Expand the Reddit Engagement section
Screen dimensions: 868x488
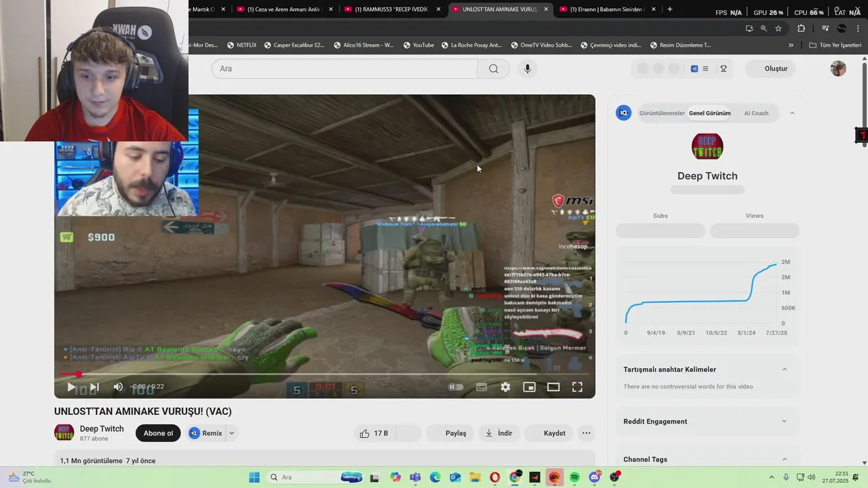pyautogui.click(x=785, y=421)
